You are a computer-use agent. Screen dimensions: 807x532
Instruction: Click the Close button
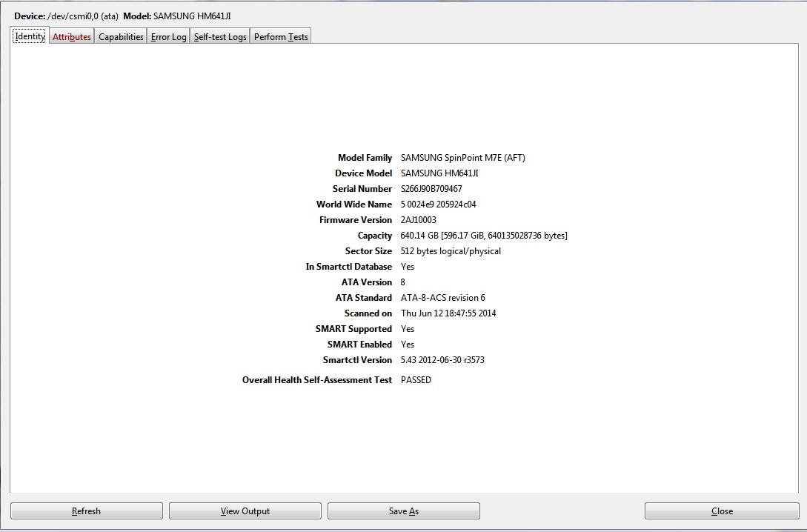(x=722, y=511)
